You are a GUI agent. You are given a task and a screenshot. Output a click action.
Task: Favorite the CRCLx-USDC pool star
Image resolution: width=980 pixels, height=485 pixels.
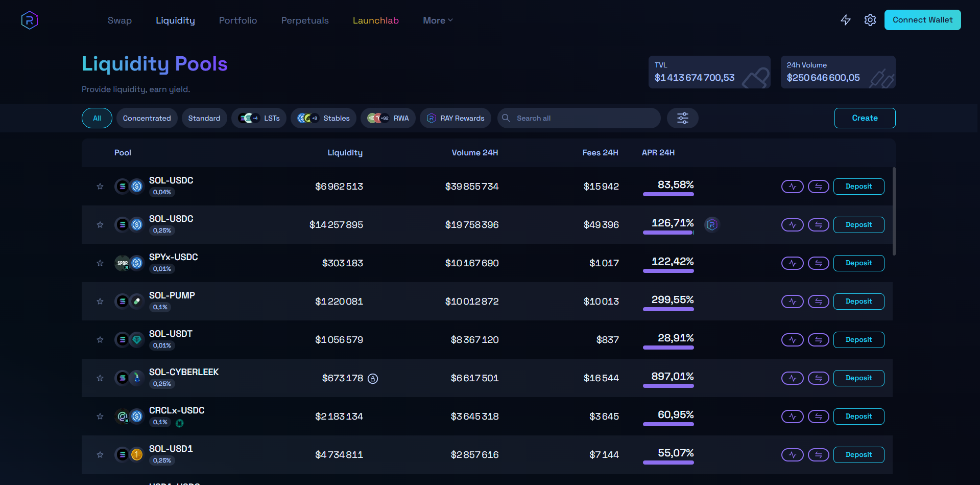pyautogui.click(x=100, y=417)
